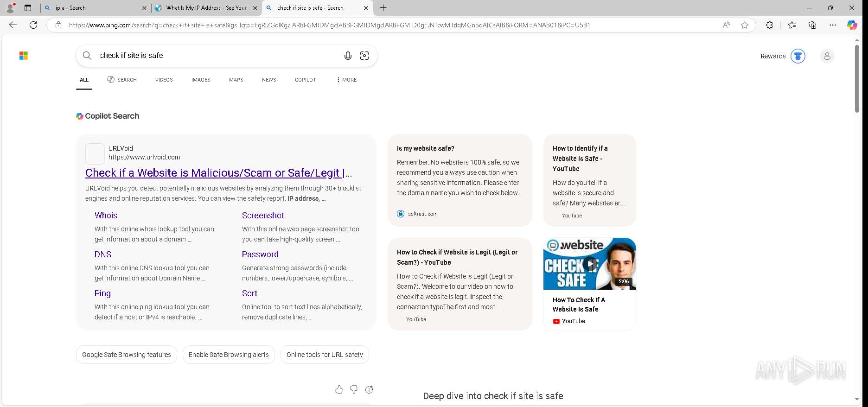Open the DNS sublink

click(103, 254)
